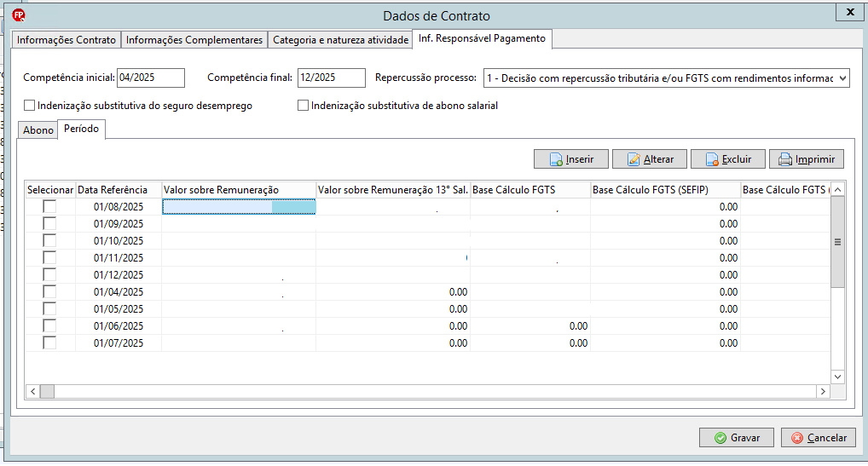Check the Selecionar box for 01/05/2025
The image size is (868, 466).
pos(49,309)
